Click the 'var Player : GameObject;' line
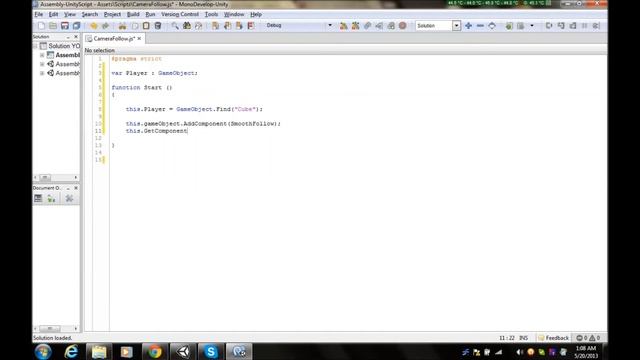 pos(154,73)
